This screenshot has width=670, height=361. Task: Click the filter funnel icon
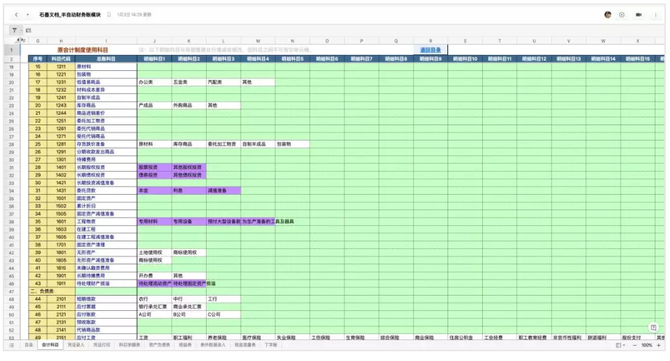click(x=14, y=30)
